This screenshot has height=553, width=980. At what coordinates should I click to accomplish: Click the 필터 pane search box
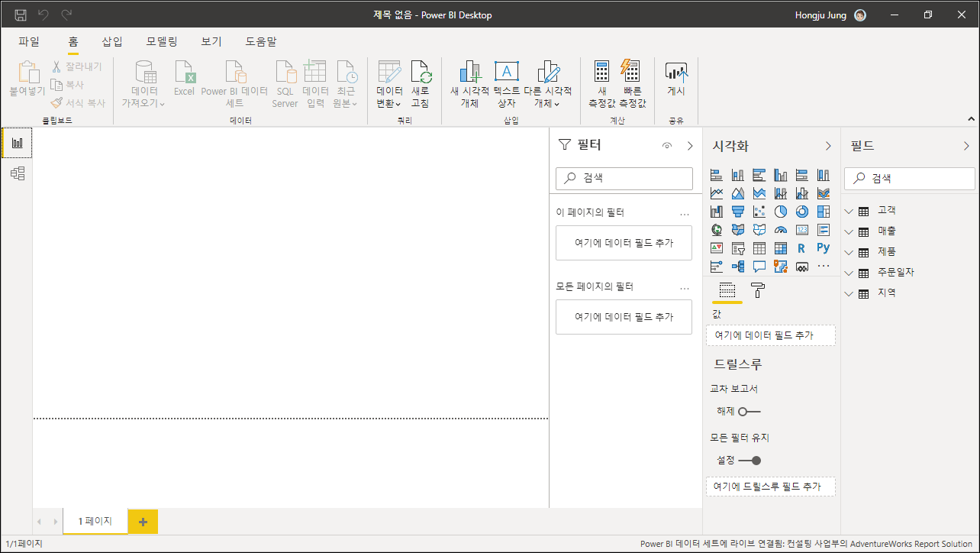point(624,178)
